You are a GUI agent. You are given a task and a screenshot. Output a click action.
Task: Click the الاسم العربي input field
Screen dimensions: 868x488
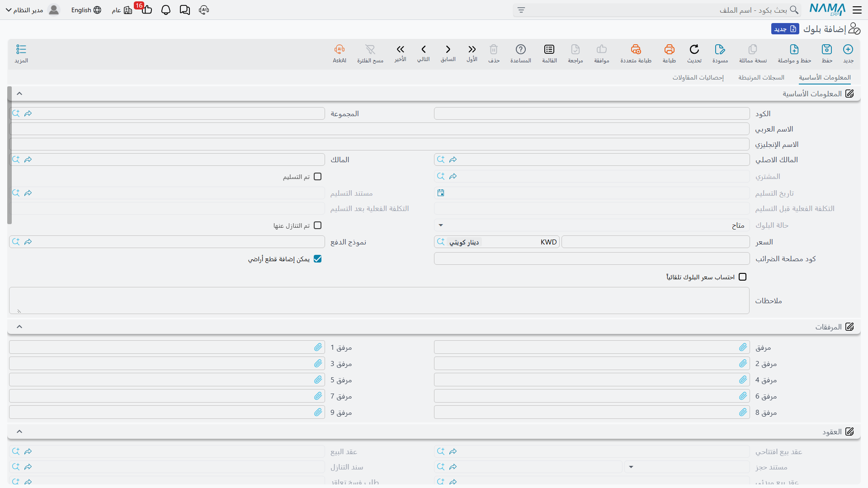[x=379, y=129]
